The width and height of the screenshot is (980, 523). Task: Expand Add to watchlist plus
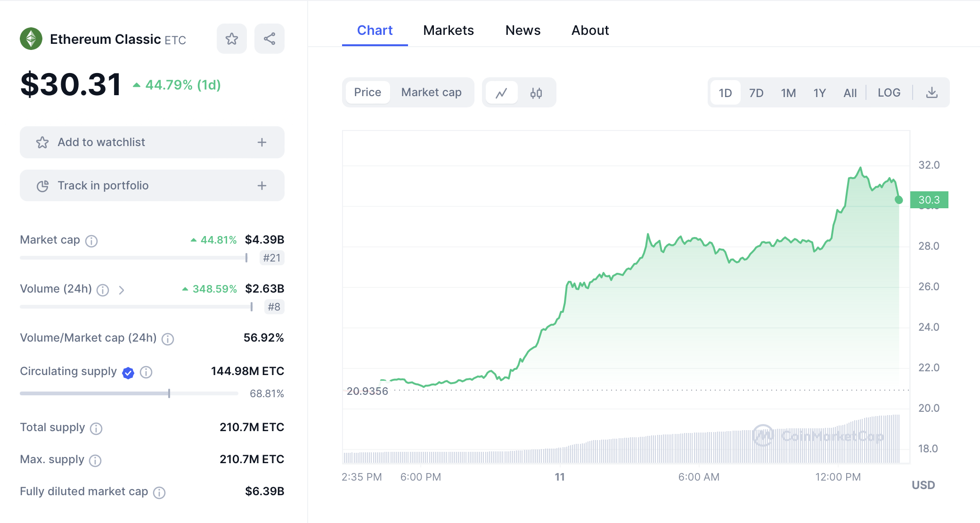click(x=262, y=142)
